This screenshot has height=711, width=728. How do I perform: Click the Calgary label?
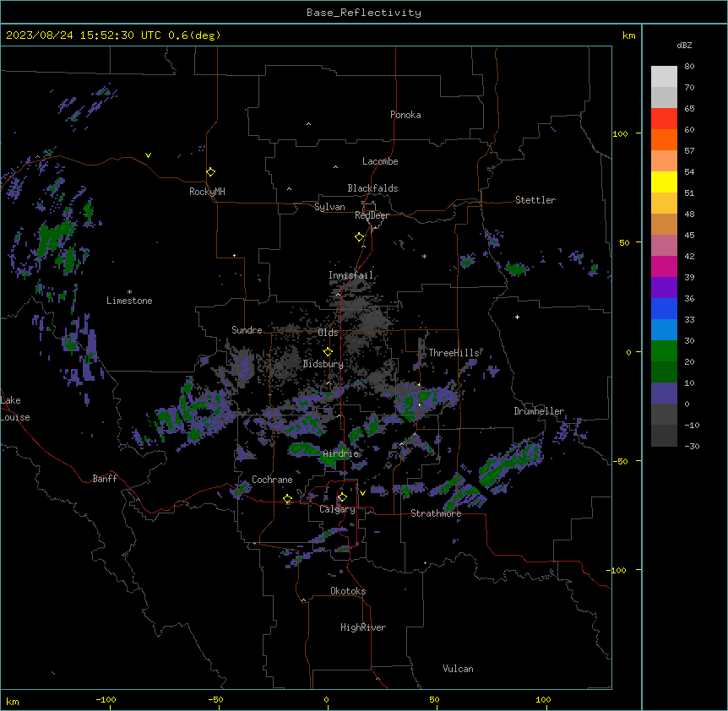click(x=337, y=509)
